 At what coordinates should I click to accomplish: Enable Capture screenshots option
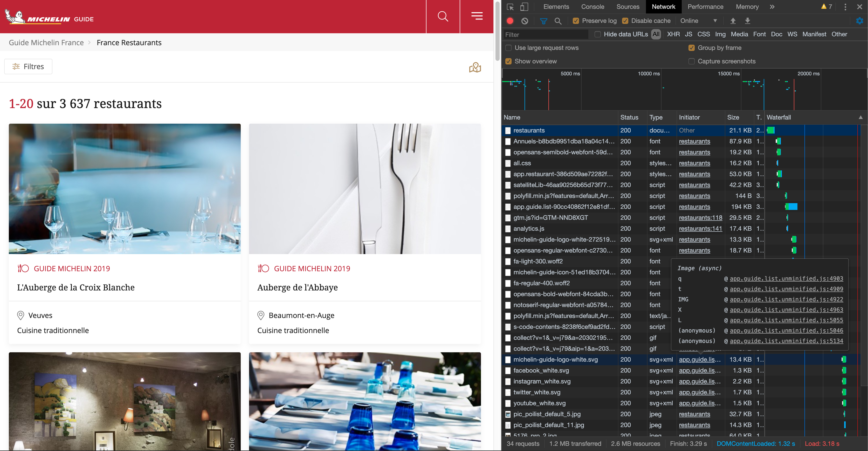click(x=691, y=61)
